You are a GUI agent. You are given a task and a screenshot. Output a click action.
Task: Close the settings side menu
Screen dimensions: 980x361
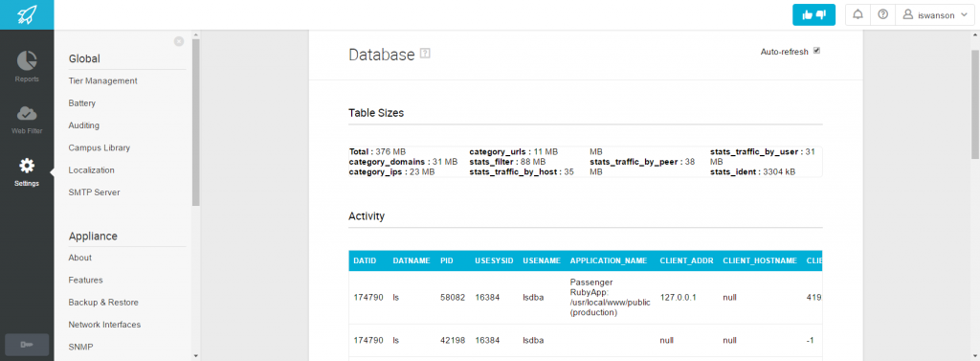point(179,41)
